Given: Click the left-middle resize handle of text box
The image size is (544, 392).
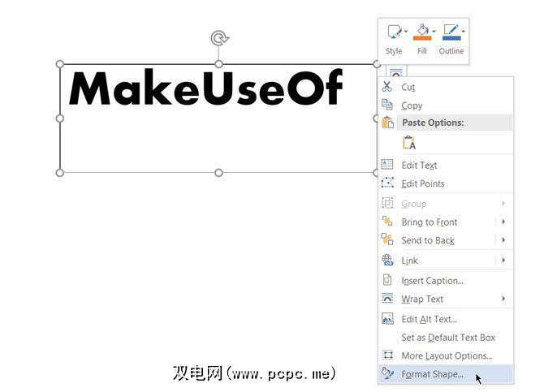Looking at the screenshot, I should tap(59, 118).
